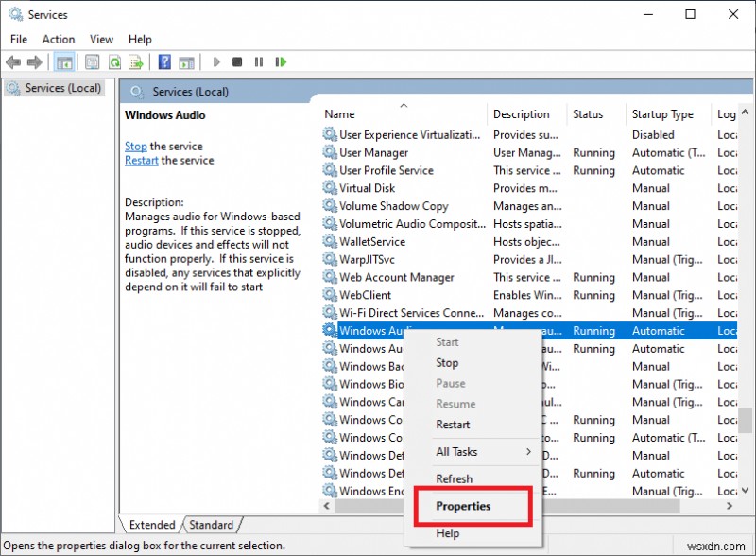The image size is (756, 556).
Task: Click gear icon of User Profile Service
Action: pos(330,170)
